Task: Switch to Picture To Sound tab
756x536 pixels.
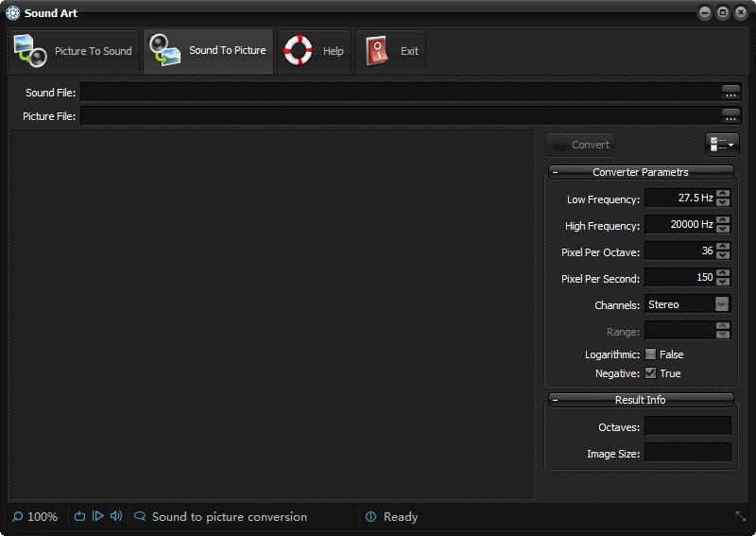Action: [x=74, y=51]
